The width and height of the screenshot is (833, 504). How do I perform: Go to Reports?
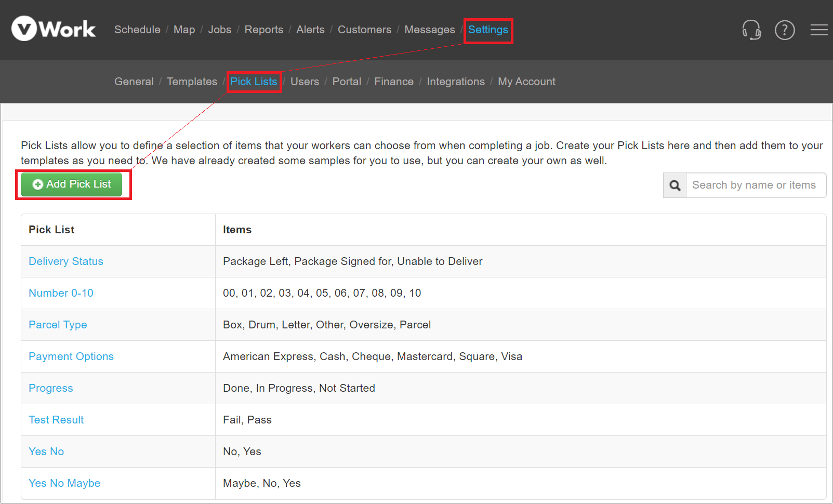[x=263, y=30]
